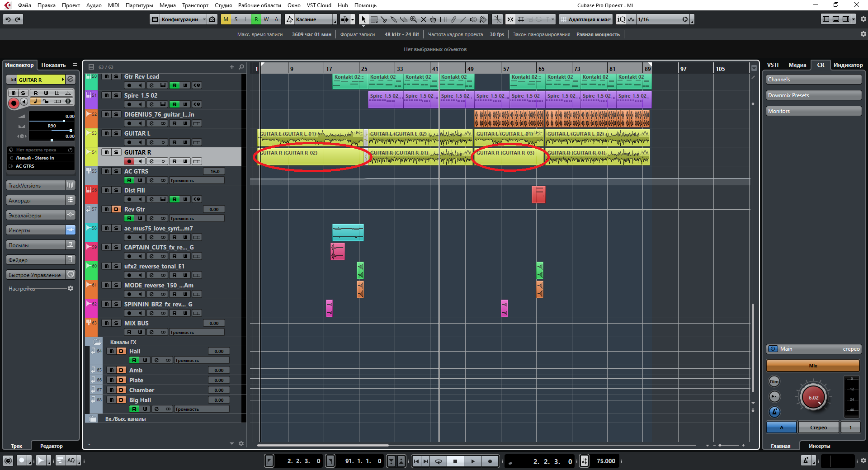The width and height of the screenshot is (868, 470).
Task: Click the iQ iterative quantize icon
Action: coord(622,19)
